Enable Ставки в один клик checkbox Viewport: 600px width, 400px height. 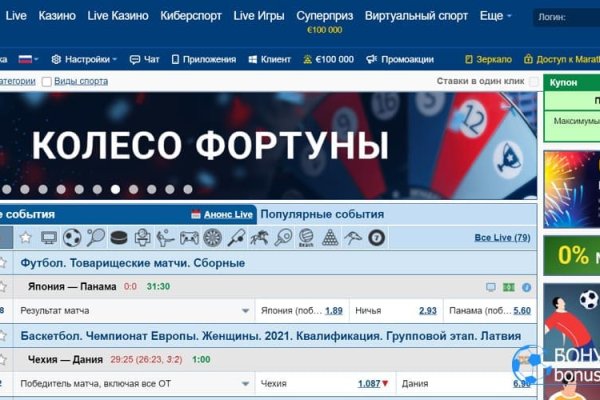click(531, 81)
